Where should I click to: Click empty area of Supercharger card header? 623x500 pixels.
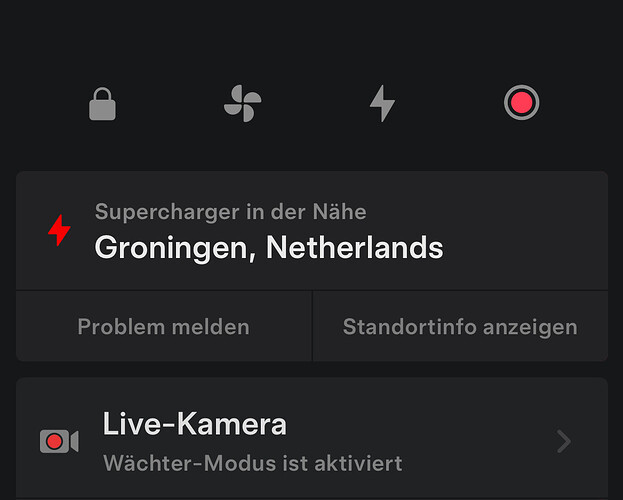click(524, 231)
